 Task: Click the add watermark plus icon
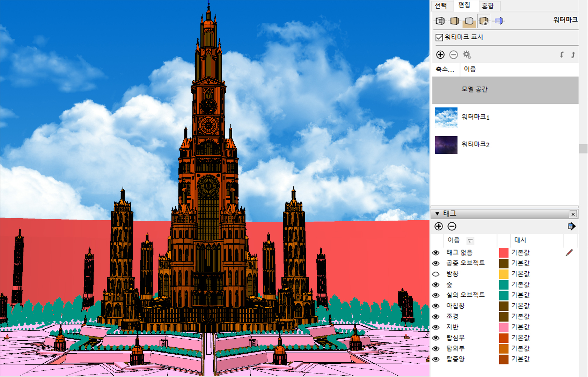440,55
